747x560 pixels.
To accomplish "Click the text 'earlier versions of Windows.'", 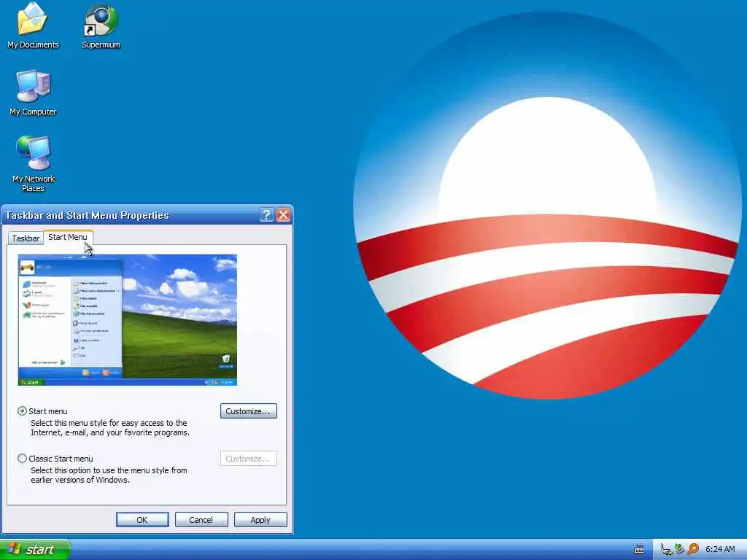I will pyautogui.click(x=80, y=480).
